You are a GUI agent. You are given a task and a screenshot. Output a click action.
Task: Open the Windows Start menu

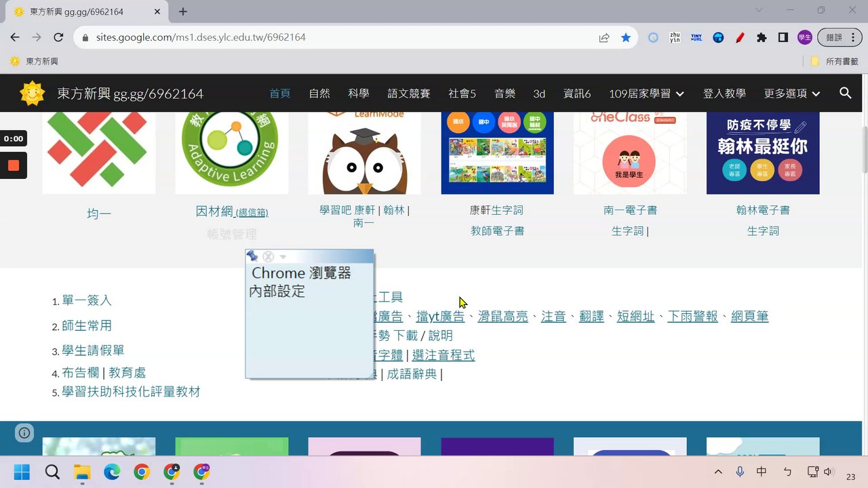[x=22, y=472]
